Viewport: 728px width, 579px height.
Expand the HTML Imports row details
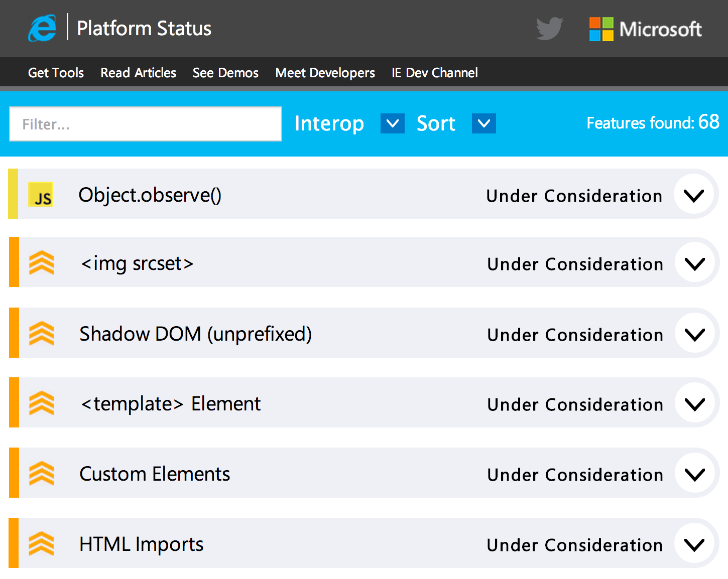(x=694, y=544)
